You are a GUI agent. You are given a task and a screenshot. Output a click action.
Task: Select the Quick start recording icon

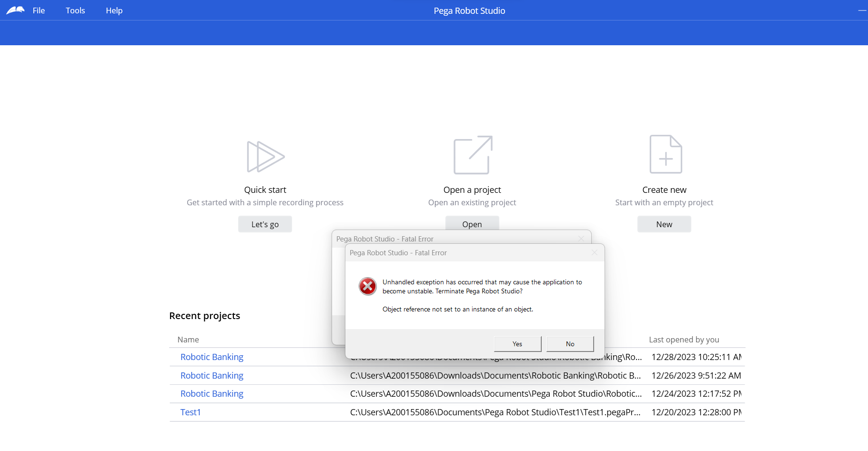click(x=265, y=155)
